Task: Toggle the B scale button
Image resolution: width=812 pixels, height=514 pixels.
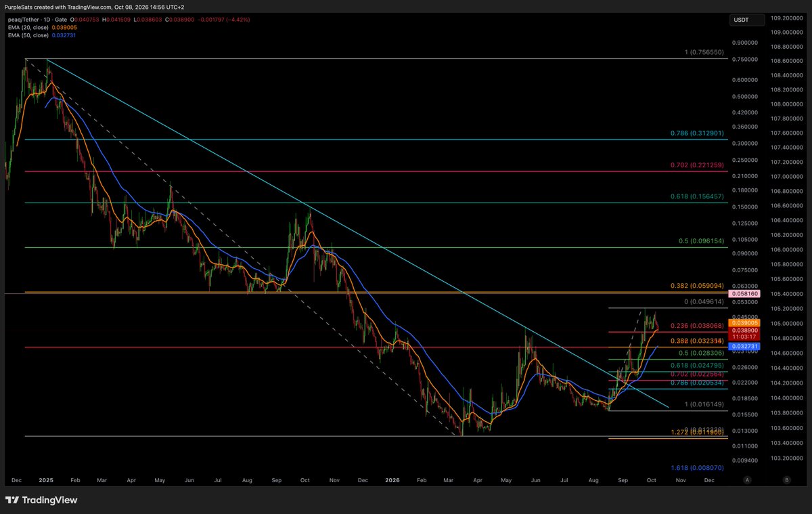Action: pos(786,479)
